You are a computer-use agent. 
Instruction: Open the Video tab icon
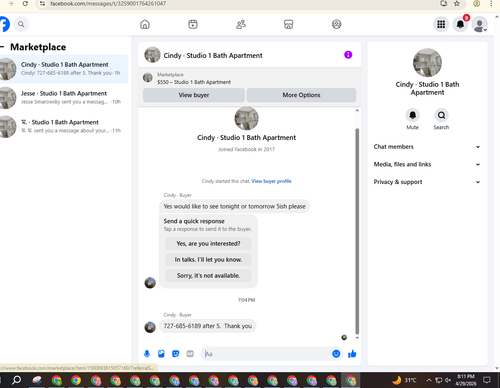pos(193,24)
